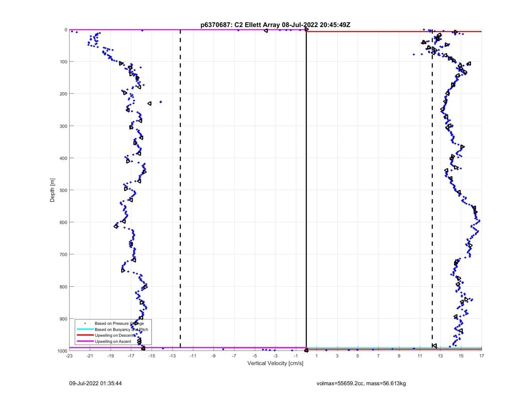Click depth tick label '400'

click(63, 158)
